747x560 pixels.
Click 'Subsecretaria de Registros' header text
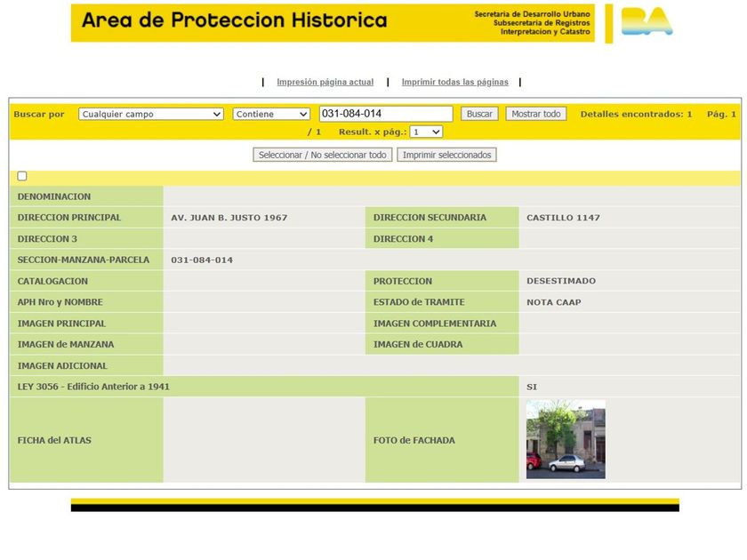click(x=542, y=23)
